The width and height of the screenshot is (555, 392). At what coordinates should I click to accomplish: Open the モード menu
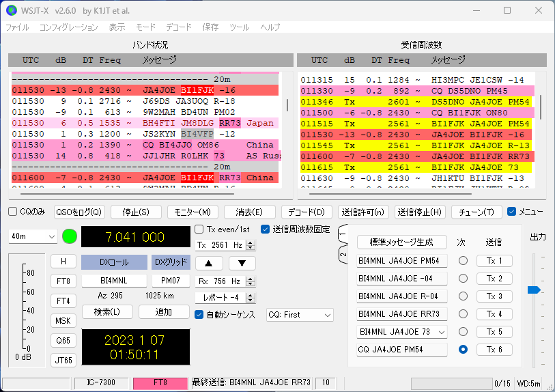[145, 27]
